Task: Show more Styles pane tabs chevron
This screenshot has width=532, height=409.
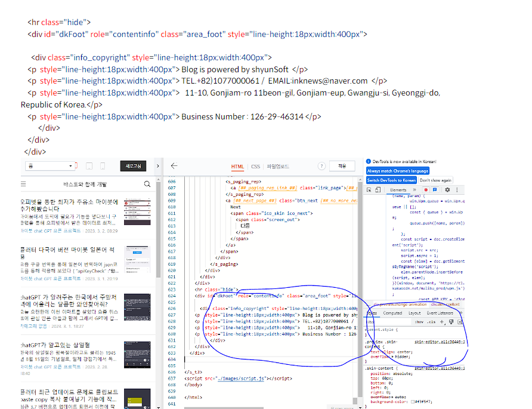Action: point(461,313)
